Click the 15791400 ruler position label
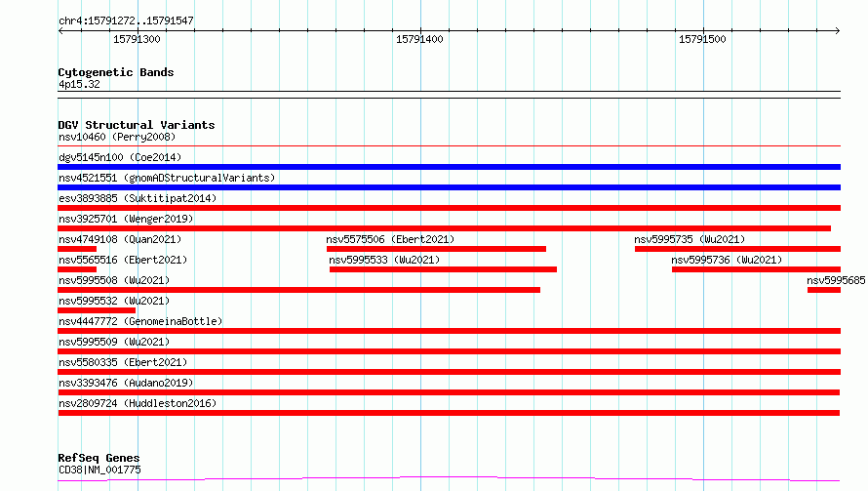Image resolution: width=868 pixels, height=491 pixels. [x=419, y=39]
